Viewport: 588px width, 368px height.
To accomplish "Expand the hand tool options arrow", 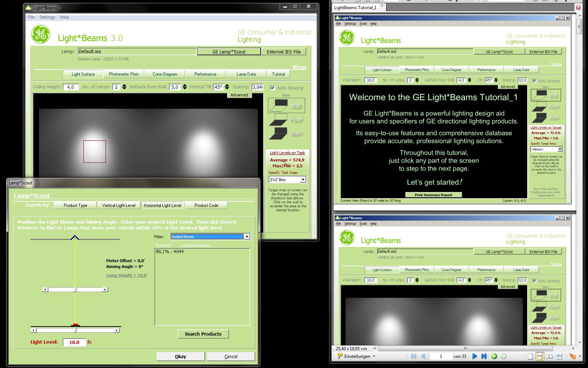I will (580, 356).
